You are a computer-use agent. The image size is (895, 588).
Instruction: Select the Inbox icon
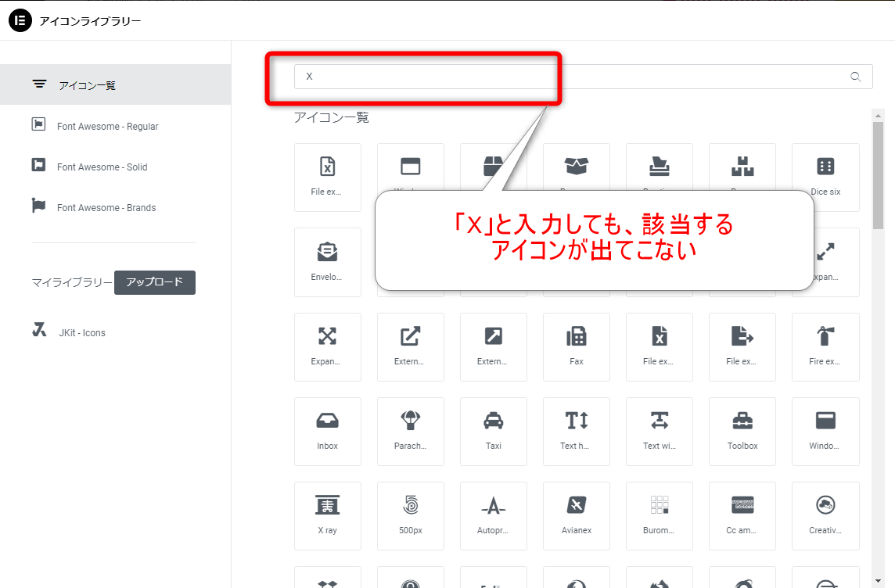point(328,432)
